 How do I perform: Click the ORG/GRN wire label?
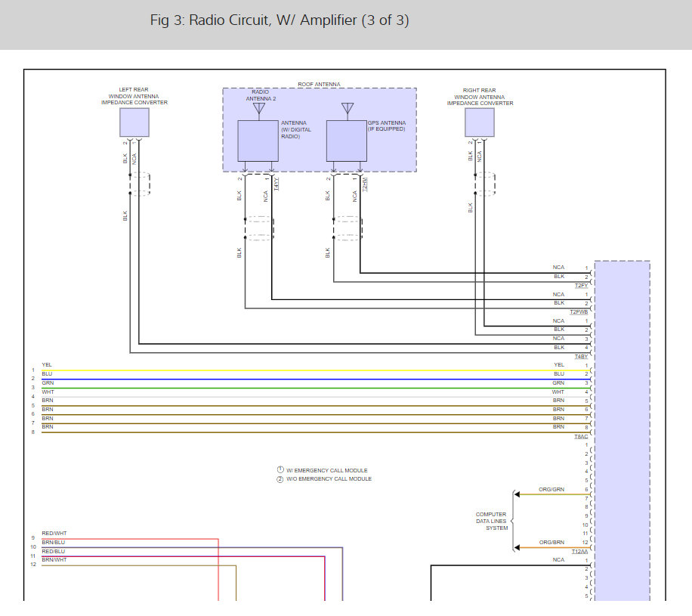pyautogui.click(x=551, y=489)
